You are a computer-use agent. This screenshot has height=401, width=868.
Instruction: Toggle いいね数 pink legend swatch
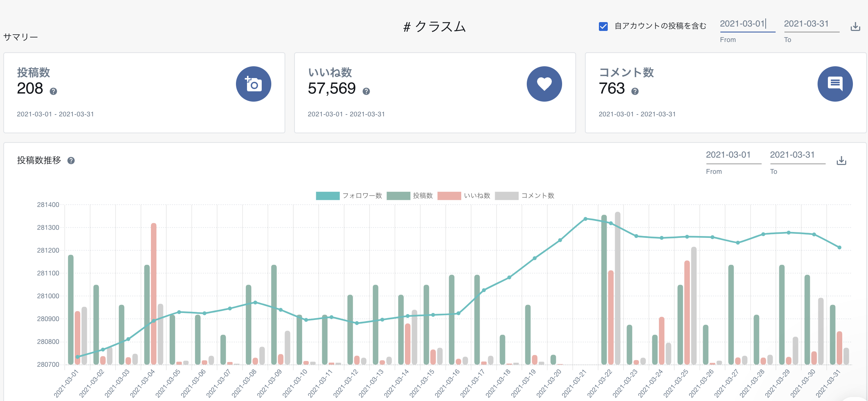pyautogui.click(x=449, y=196)
